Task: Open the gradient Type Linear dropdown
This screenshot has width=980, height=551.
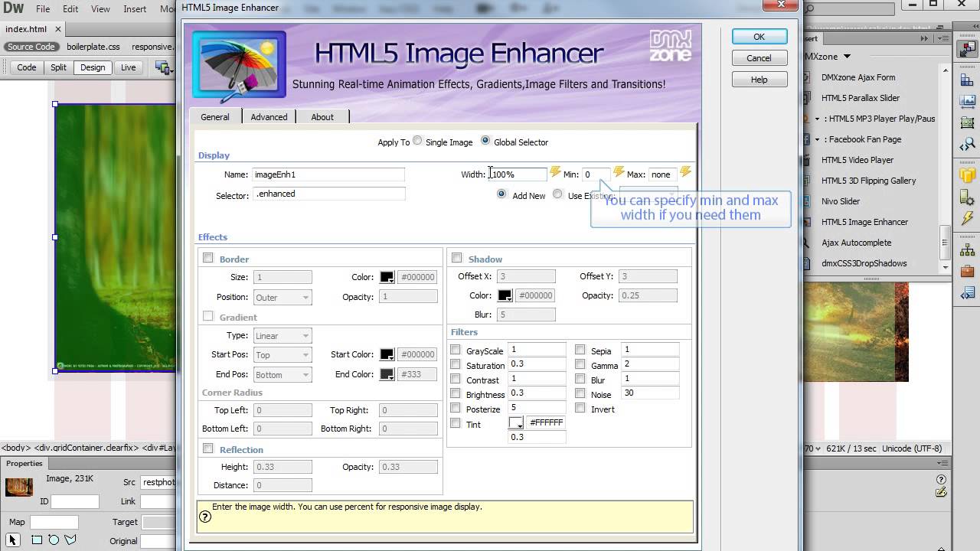Action: coord(283,335)
